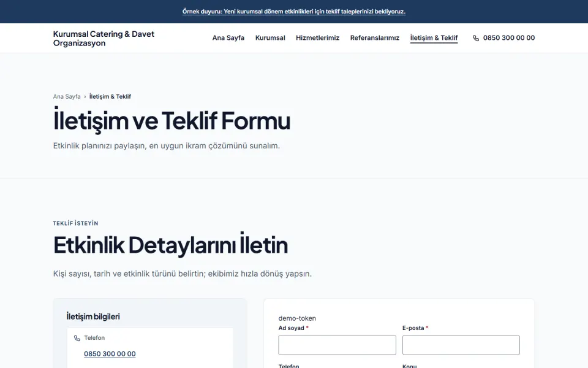This screenshot has height=368, width=588.
Task: Click the Kurumsal Catering & Davet Organizasyon logo text
Action: [x=104, y=38]
